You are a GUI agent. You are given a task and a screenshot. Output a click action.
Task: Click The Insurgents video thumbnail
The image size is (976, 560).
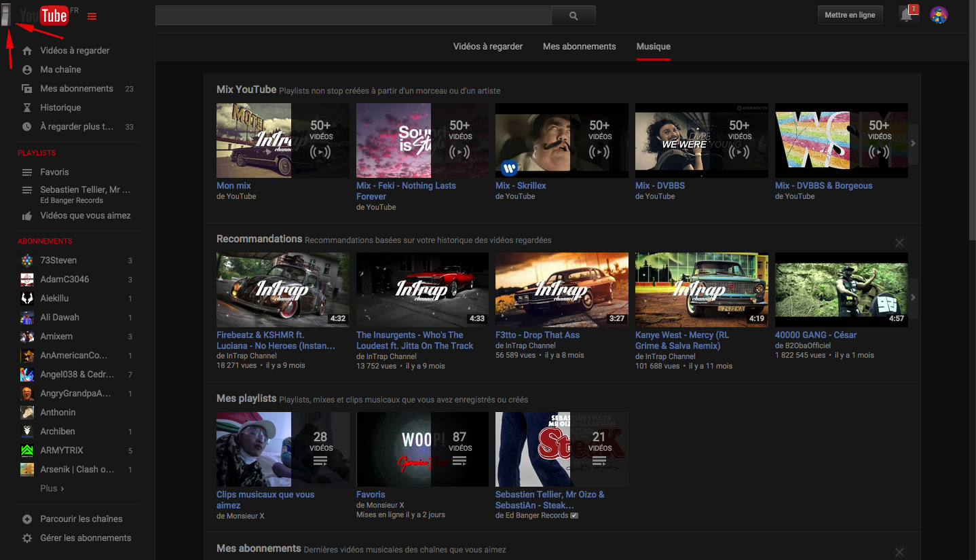[422, 290]
